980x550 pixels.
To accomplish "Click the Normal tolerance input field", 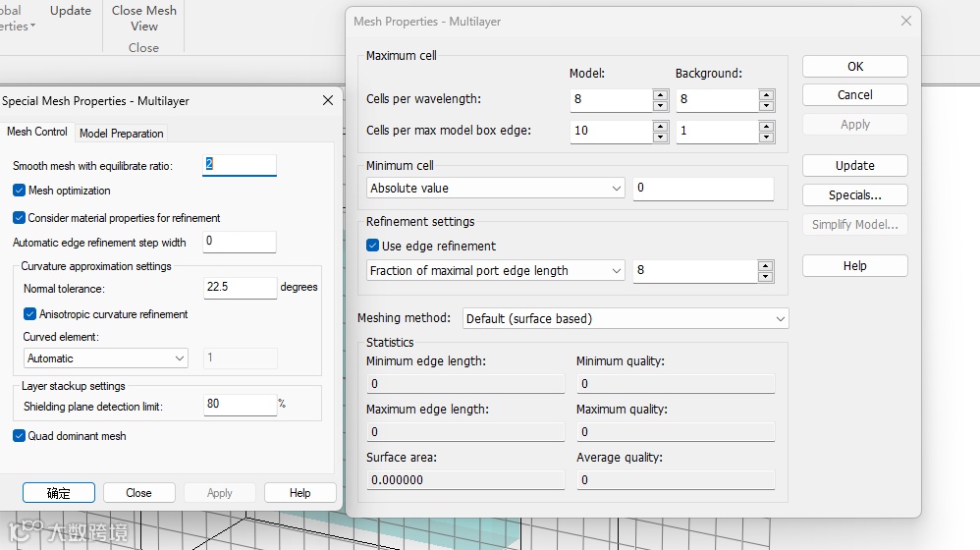I will tap(240, 288).
